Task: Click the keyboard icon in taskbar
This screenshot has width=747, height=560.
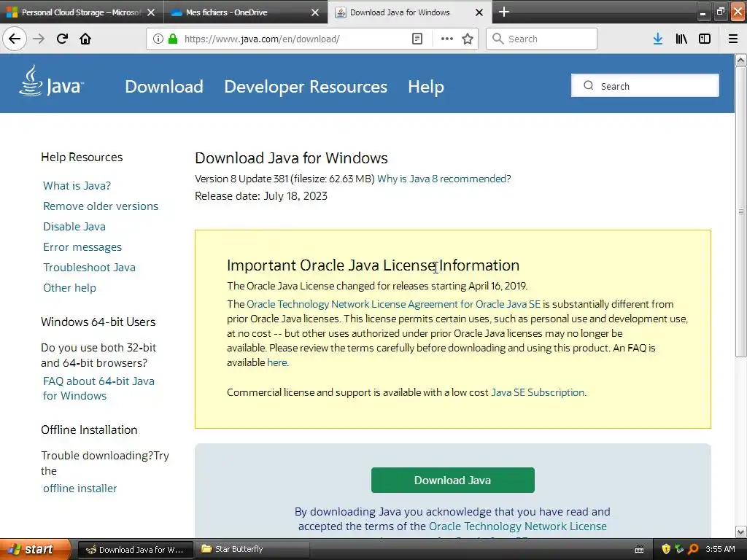Action: pos(639,550)
